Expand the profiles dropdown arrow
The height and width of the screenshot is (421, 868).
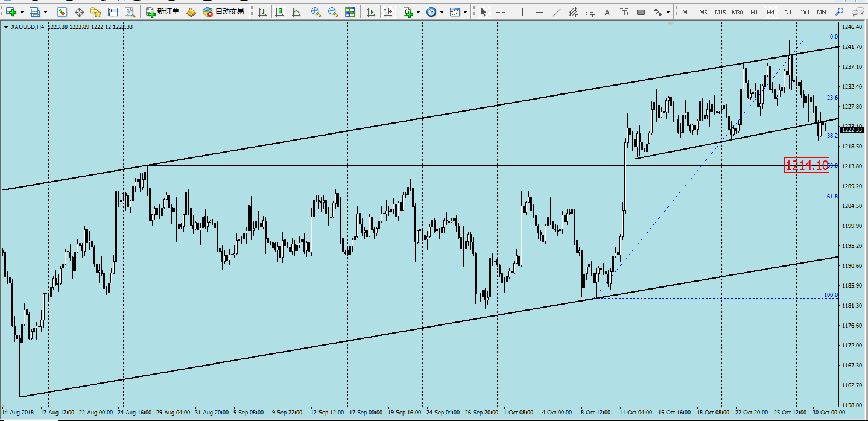[x=45, y=12]
